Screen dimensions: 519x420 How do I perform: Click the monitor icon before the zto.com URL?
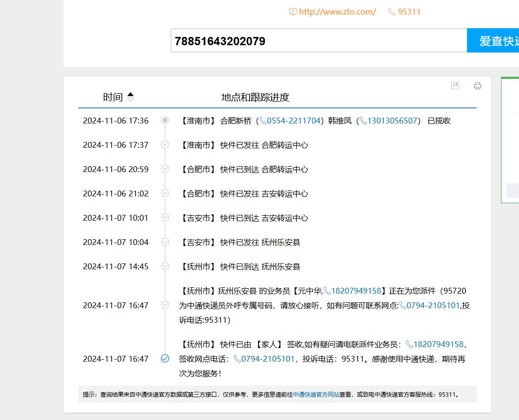coord(293,12)
